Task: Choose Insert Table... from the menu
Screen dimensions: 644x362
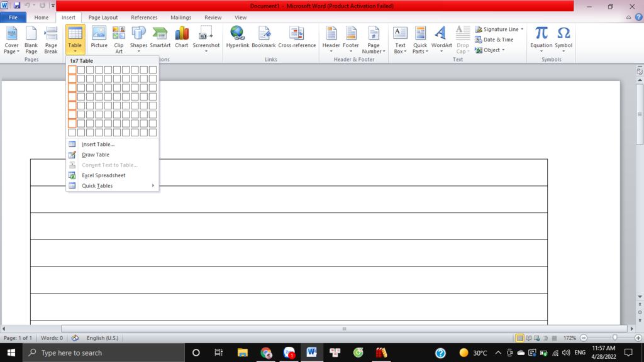Action: coord(113,144)
